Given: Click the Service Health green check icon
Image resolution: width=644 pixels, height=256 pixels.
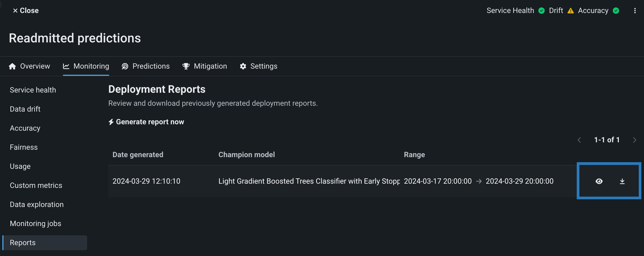Looking at the screenshot, I should click(542, 11).
